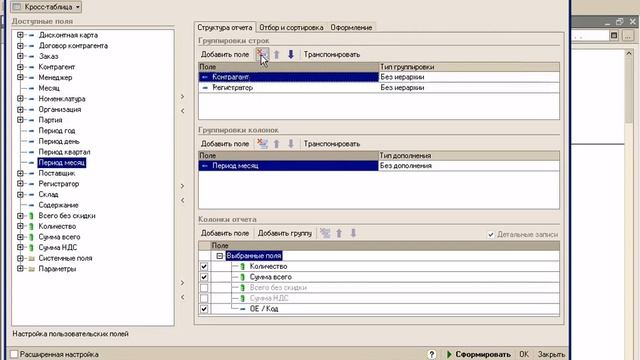
Task: Enable Расширенная настройка checkbox
Action: (14, 354)
